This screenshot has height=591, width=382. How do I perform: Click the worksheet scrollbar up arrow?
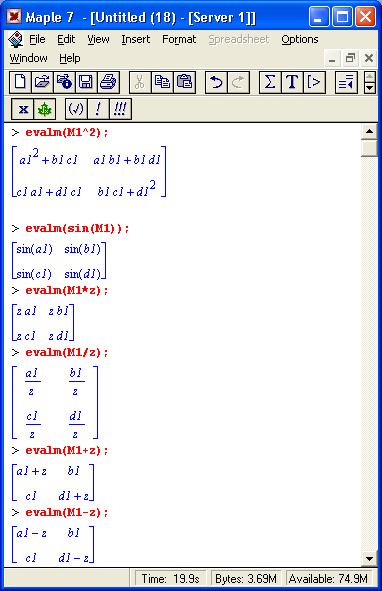(369, 131)
